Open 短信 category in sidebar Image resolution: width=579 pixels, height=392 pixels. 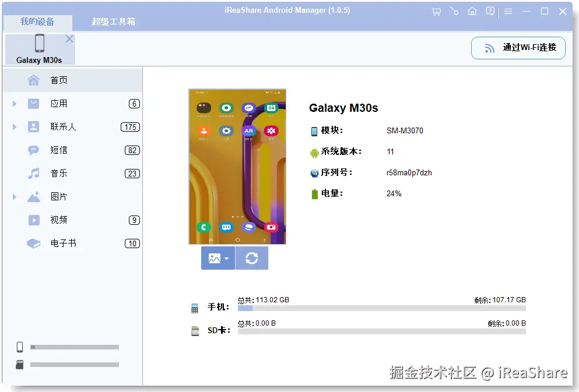coord(72,150)
